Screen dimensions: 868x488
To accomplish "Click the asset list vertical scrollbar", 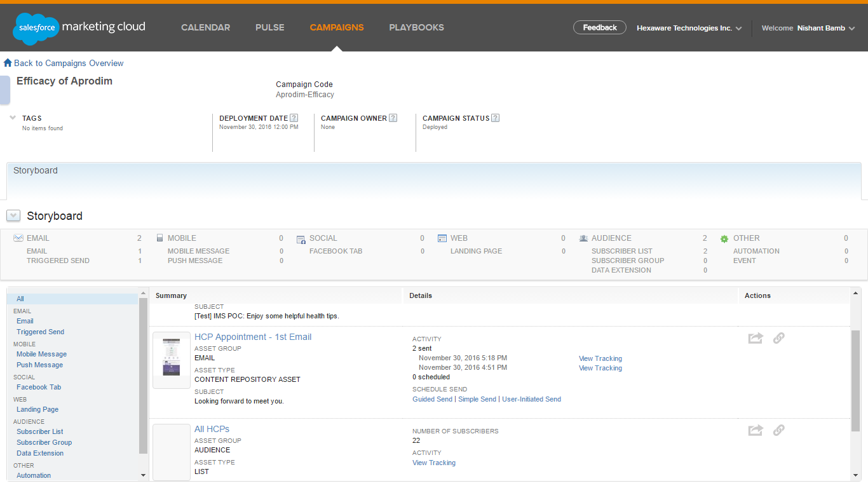I will [x=855, y=381].
